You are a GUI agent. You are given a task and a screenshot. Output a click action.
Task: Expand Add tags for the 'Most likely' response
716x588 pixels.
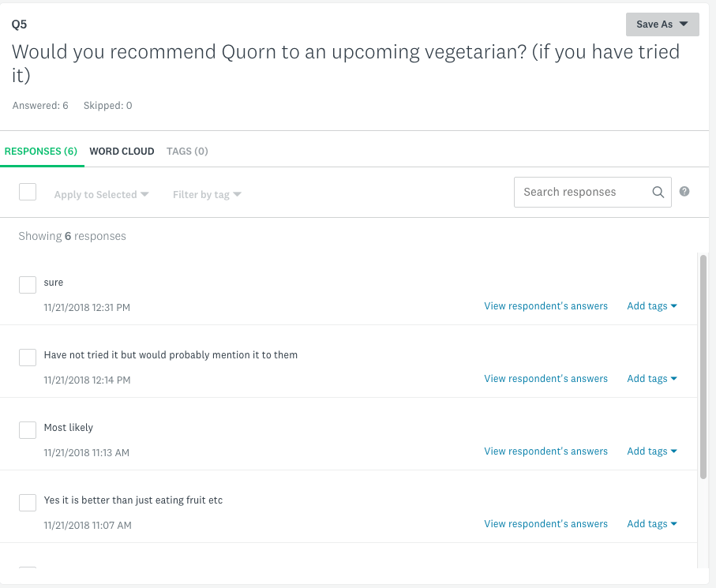[651, 451]
